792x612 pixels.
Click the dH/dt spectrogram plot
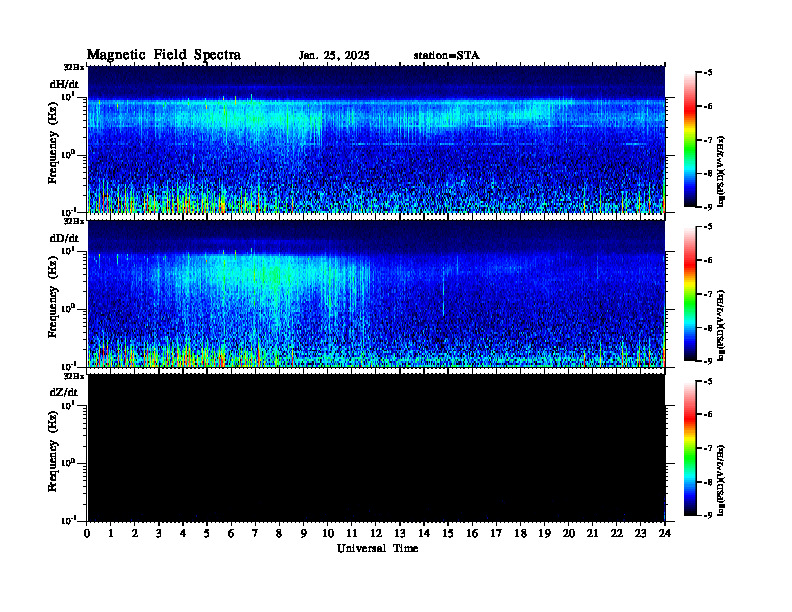tap(376, 139)
